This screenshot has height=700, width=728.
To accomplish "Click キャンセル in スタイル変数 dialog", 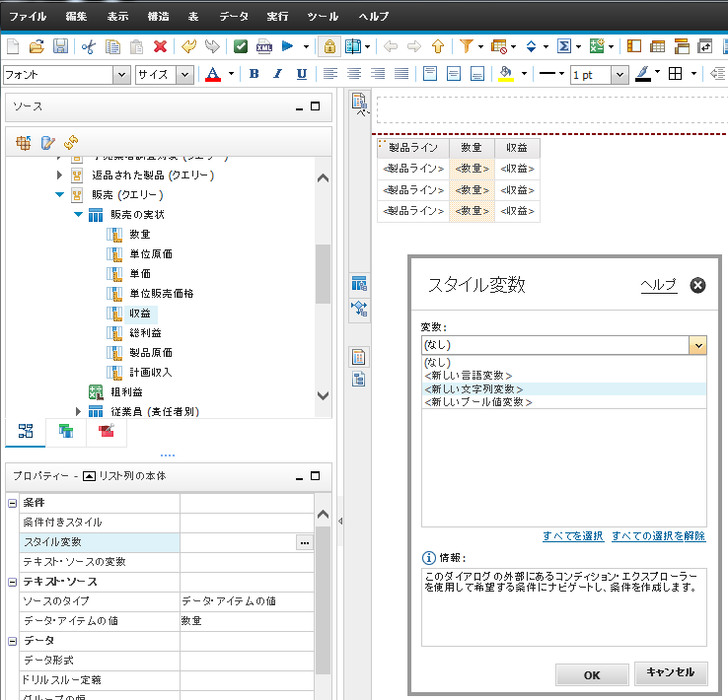I will pos(671,673).
